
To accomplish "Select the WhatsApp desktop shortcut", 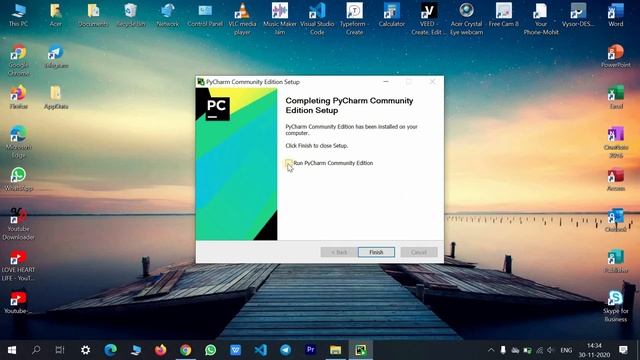I will (18, 179).
